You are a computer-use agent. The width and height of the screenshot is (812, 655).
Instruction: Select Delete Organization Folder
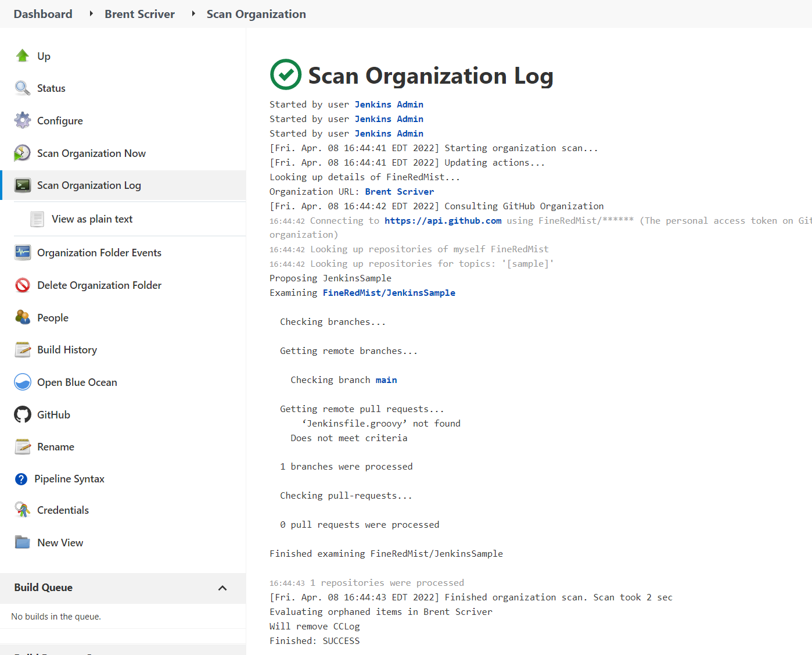99,285
